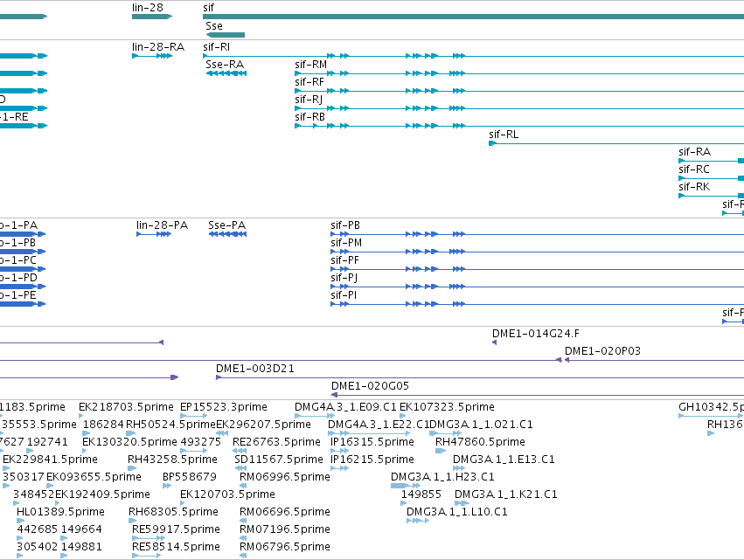Select EST RE26763.5prime
The height and width of the screenshot is (560, 744).
pyautogui.click(x=276, y=442)
